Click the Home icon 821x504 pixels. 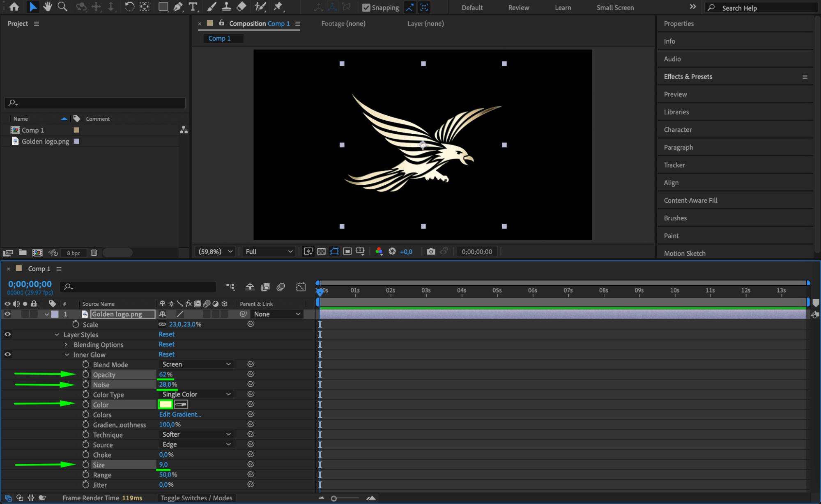click(14, 7)
